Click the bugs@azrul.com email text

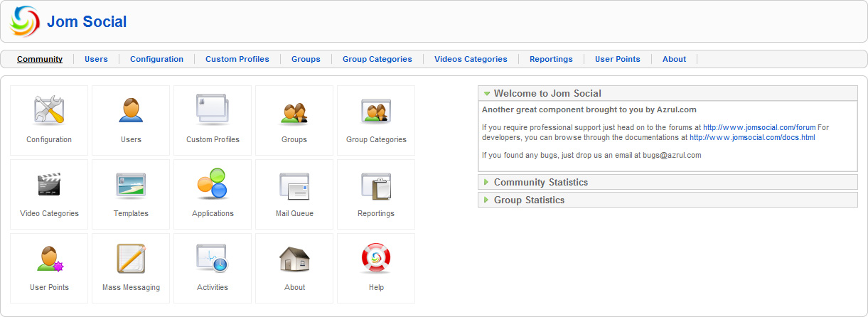[670, 155]
